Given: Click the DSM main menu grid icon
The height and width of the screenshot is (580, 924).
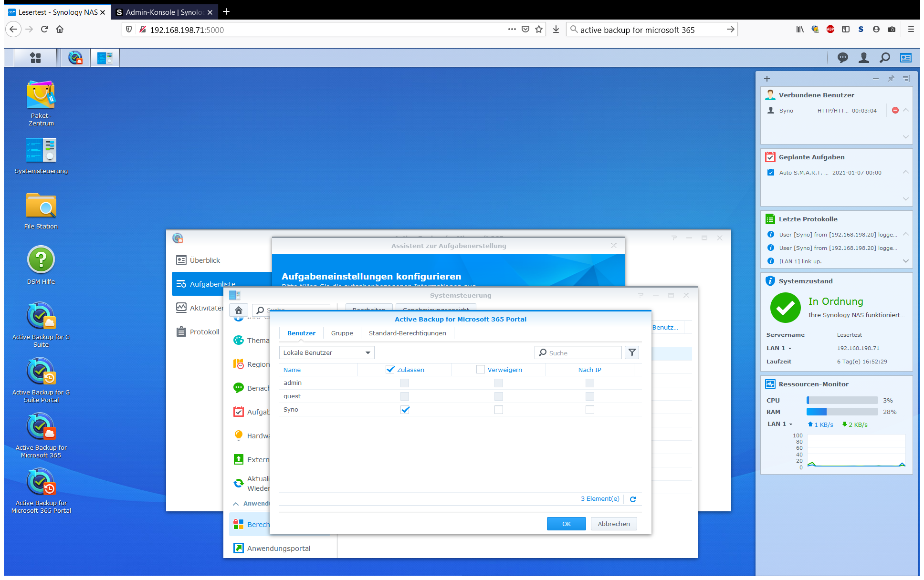Looking at the screenshot, I should click(35, 58).
